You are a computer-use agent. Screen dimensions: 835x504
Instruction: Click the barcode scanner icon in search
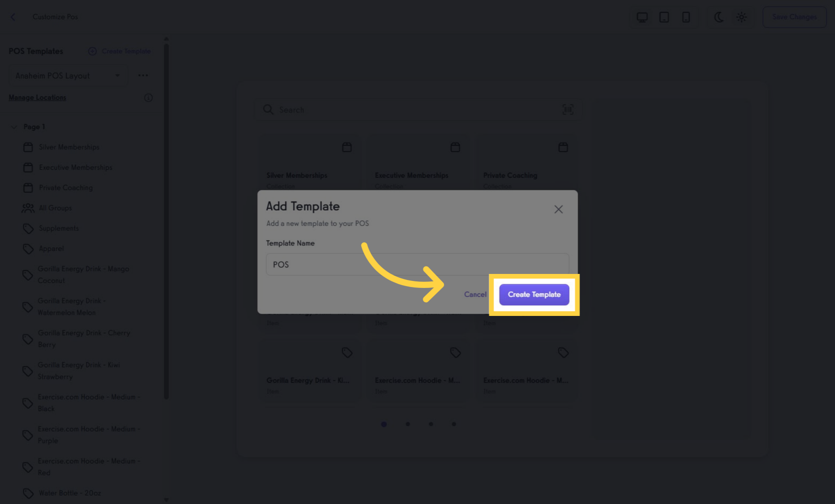tap(568, 110)
